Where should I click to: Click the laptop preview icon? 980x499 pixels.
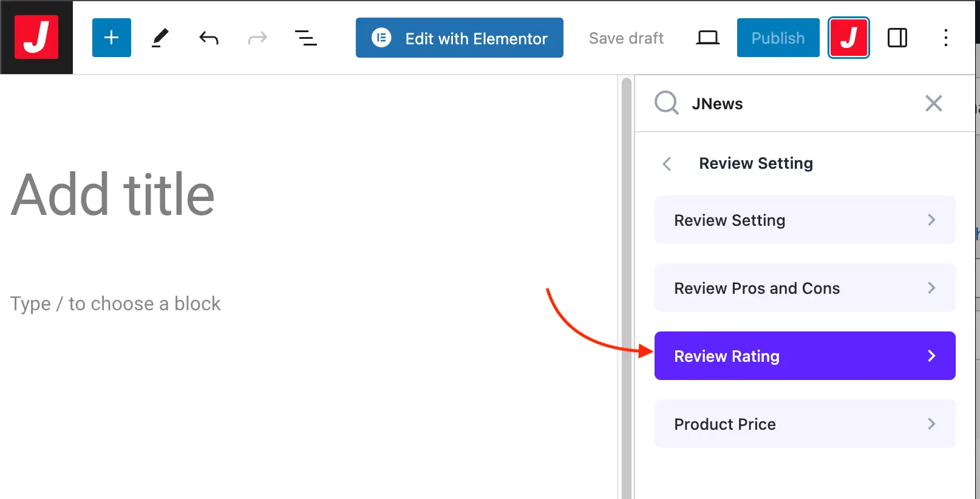pos(707,38)
